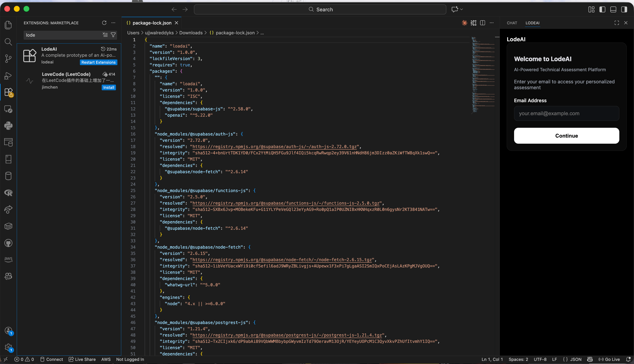634x364 pixels.
Task: Click the filter extensions funnel icon
Action: click(x=113, y=35)
